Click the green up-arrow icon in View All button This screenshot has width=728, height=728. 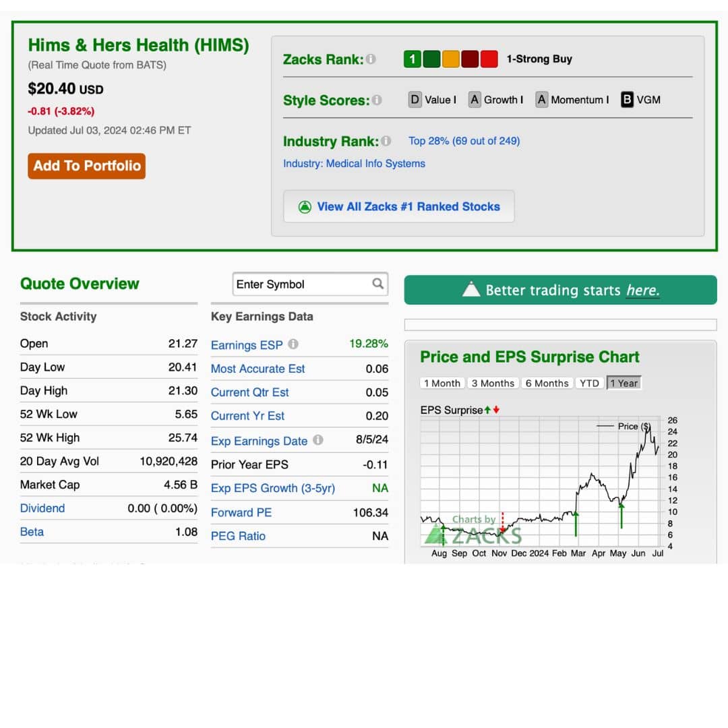[305, 207]
